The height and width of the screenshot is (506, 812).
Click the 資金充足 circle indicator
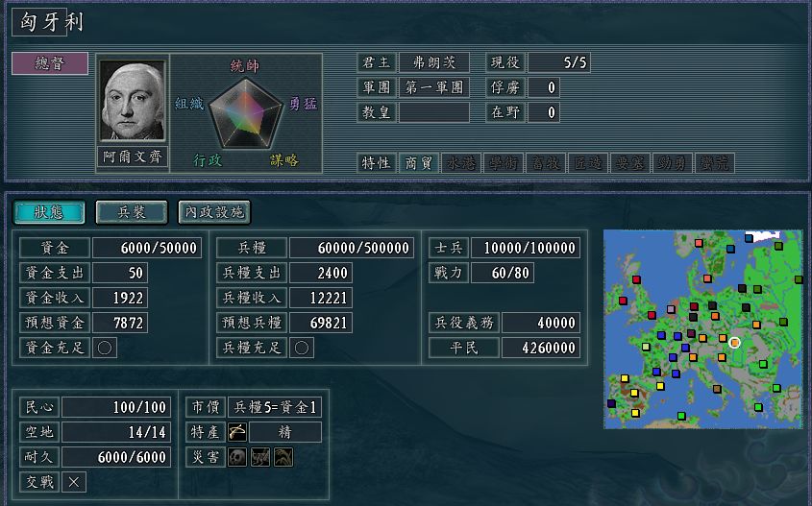pos(105,348)
